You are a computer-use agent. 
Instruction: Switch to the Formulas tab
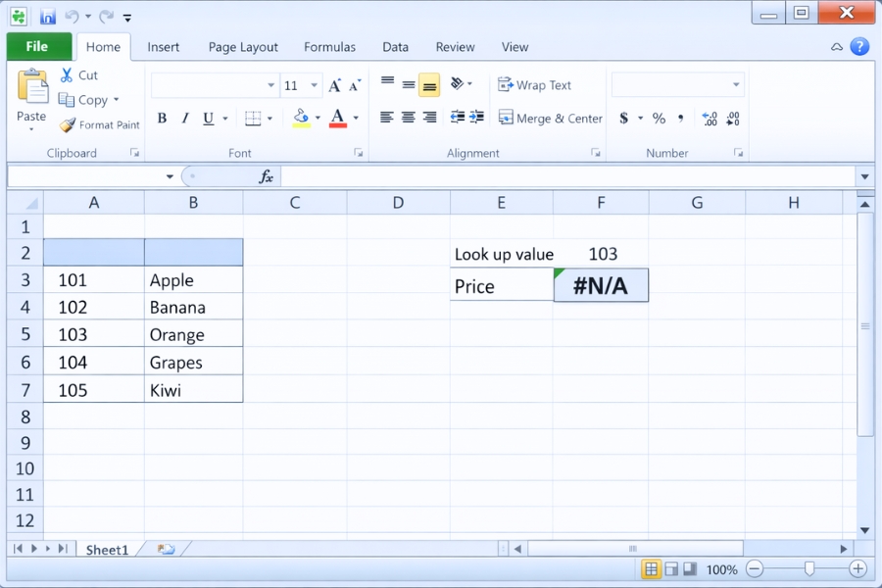tap(329, 47)
